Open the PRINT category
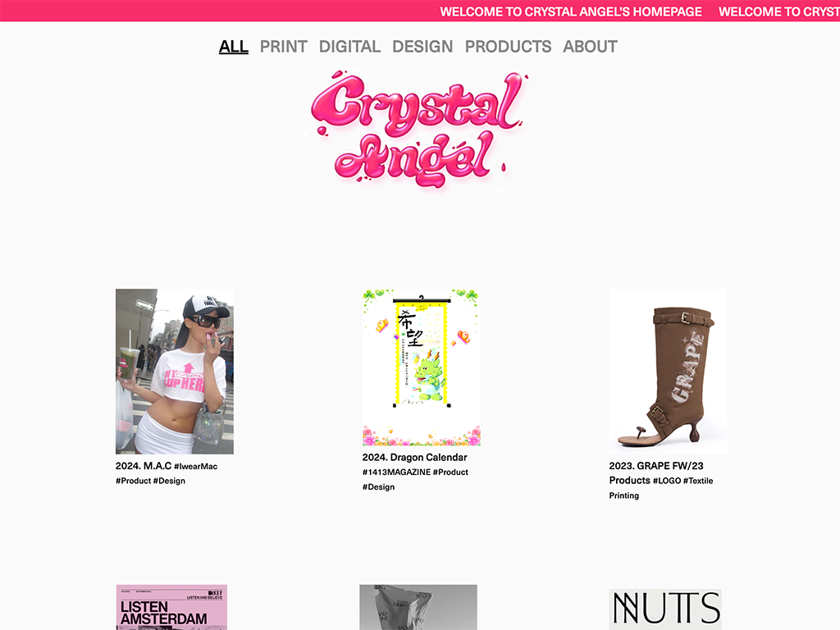 click(x=283, y=47)
